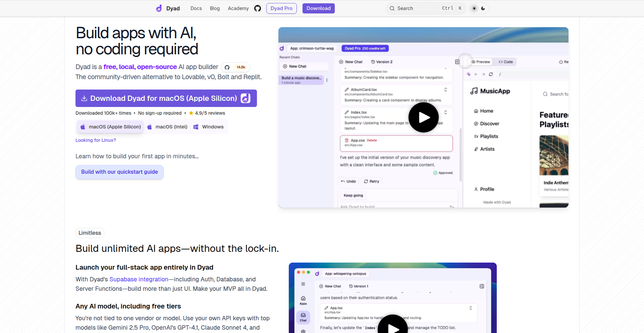
Task: Click New Chat plus icon in chat header
Action: (341, 62)
